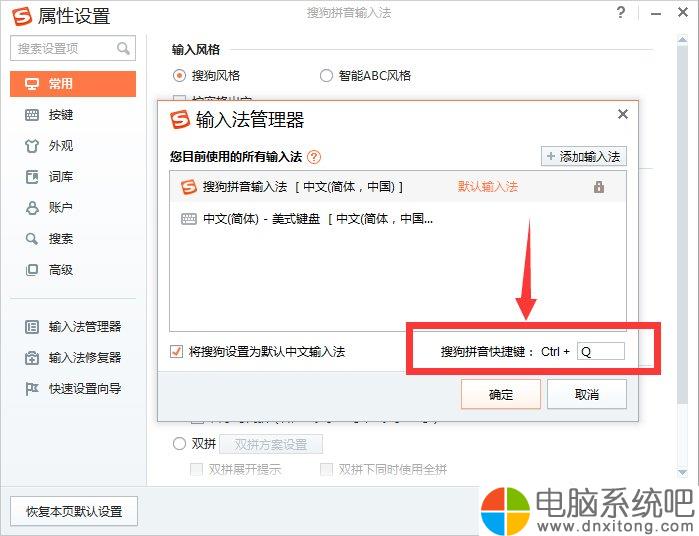
Task: Open the 账户 settings tab
Action: pos(73,208)
